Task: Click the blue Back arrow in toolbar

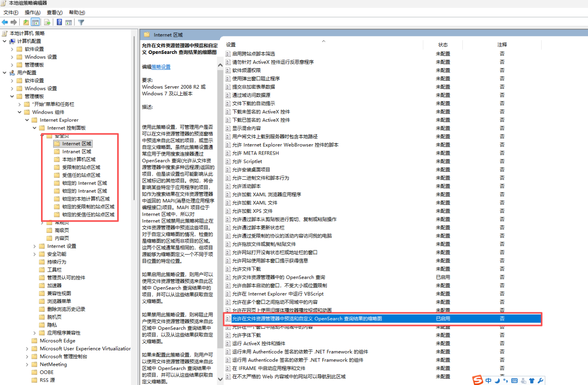Action: (x=5, y=22)
